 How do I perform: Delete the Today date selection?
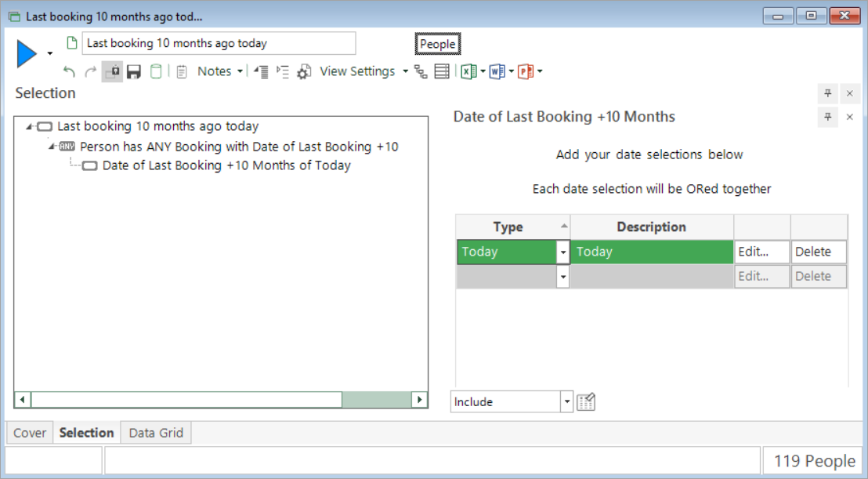tap(819, 252)
